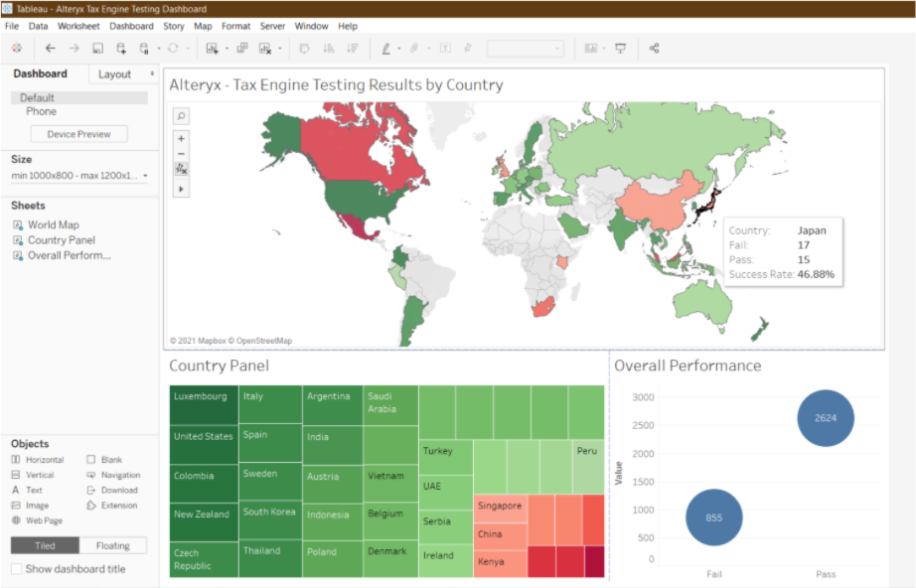This screenshot has height=588, width=916.
Task: Click the Undo arrow in the toolbar
Action: click(51, 48)
